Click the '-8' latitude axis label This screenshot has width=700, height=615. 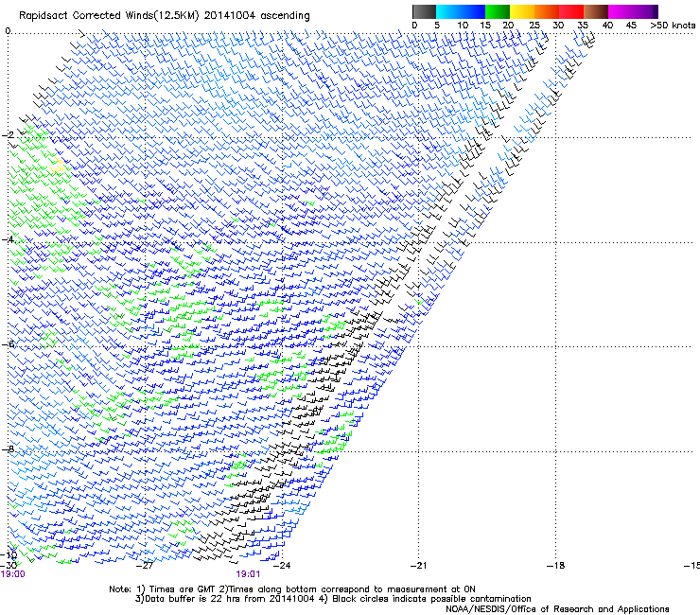click(x=8, y=449)
